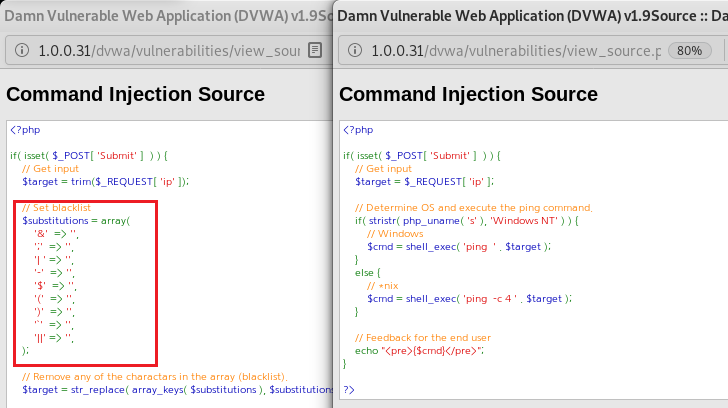Screen dimensions: 728x408
Task: Click the '// Remove any of the charactars' comment
Action: pyautogui.click(x=155, y=376)
